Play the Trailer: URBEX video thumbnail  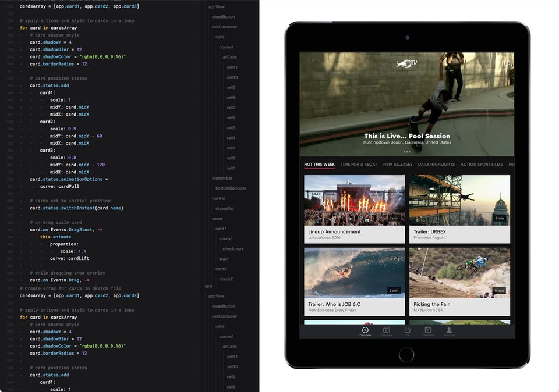click(459, 201)
